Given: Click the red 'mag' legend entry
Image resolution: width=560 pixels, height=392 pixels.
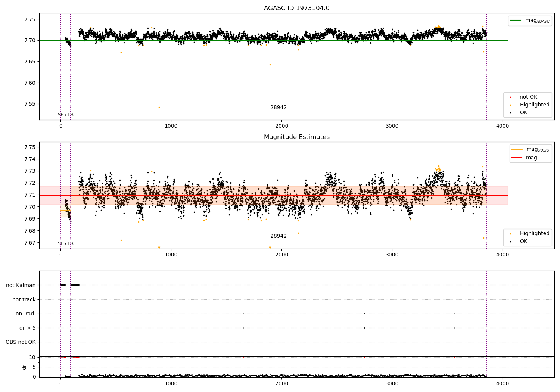Looking at the screenshot, I should [x=525, y=158].
